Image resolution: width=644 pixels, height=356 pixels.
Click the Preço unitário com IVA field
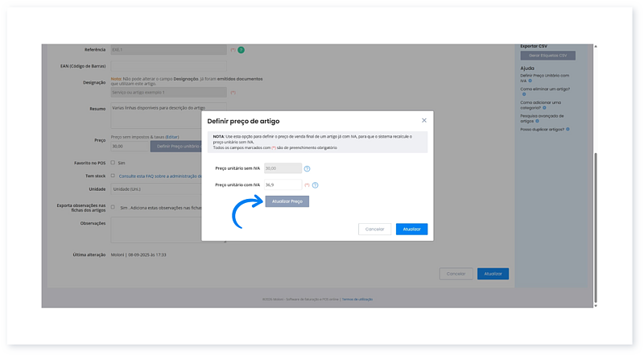coord(283,185)
